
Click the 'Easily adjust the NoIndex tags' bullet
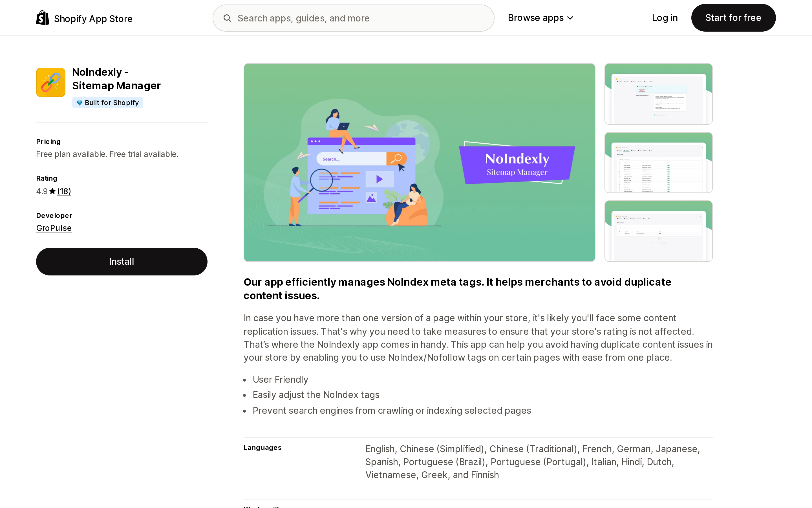316,395
